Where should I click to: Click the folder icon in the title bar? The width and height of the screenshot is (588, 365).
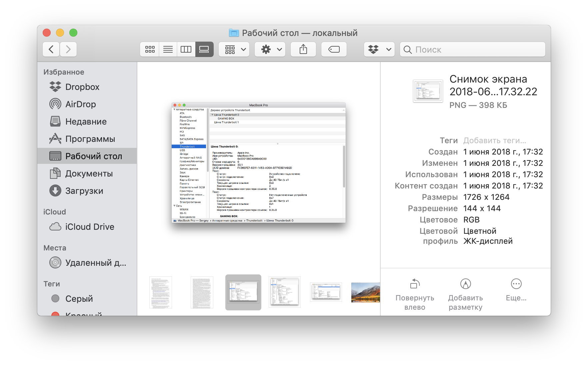point(234,33)
